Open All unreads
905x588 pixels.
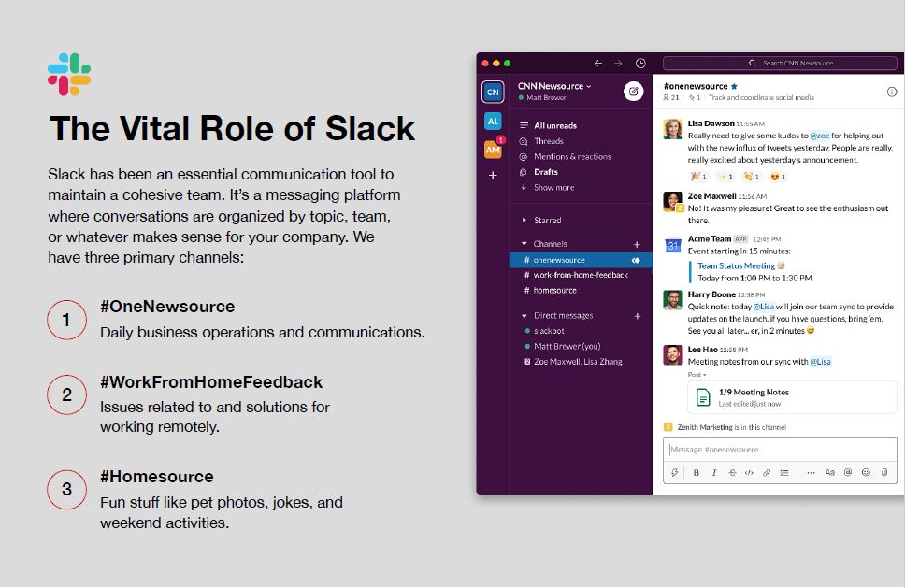548,126
